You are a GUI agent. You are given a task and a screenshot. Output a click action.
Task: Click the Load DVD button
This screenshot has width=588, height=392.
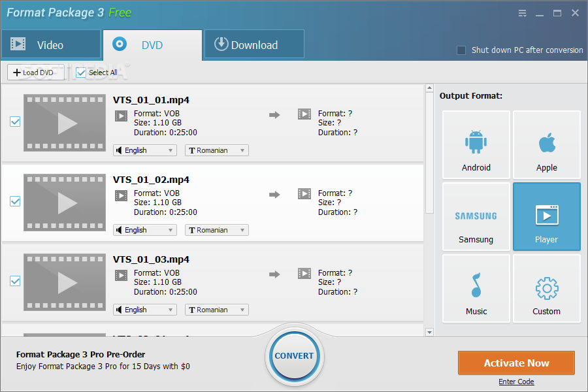pos(36,73)
